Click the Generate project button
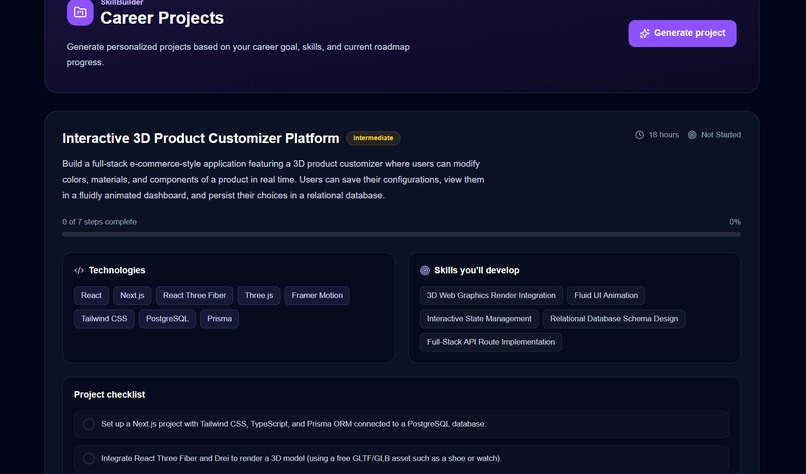The width and height of the screenshot is (806, 474). pos(682,33)
